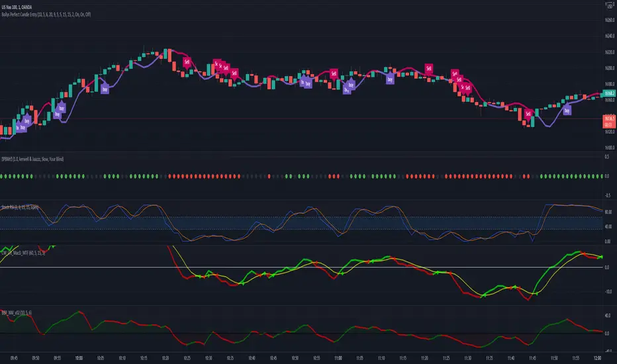Click the US Nas 100, 1, OANDA symbol title
617x364 pixels.
click(17, 7)
